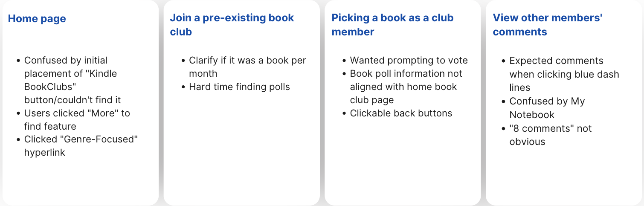Image resolution: width=644 pixels, height=206 pixels.
Task: Click the "Home page" card heading
Action: pyautogui.click(x=37, y=19)
